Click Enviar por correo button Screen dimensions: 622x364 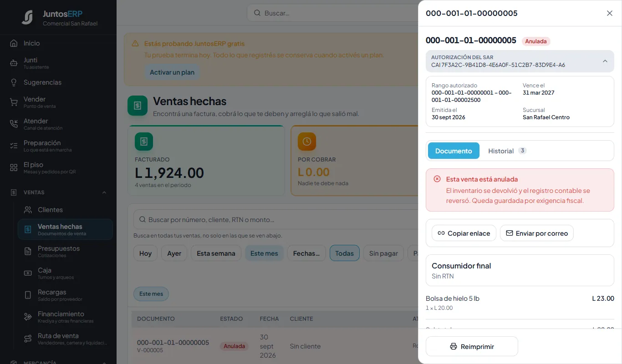537,233
